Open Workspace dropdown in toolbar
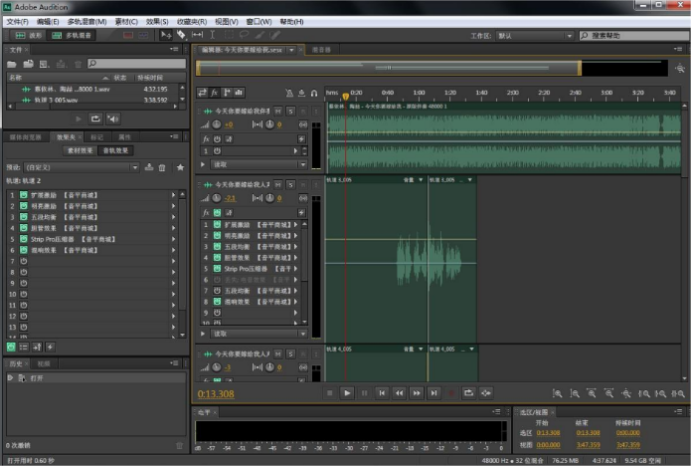The height and width of the screenshot is (466, 691). click(x=535, y=36)
